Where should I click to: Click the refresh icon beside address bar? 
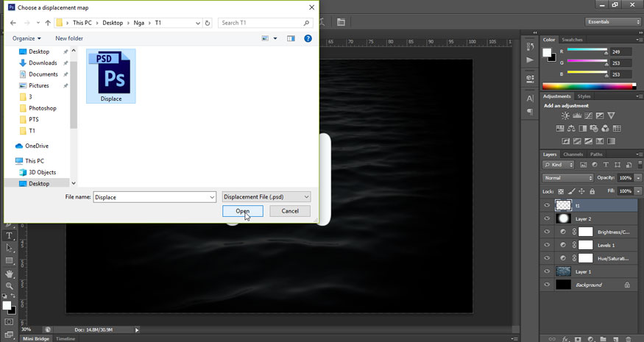tap(208, 23)
